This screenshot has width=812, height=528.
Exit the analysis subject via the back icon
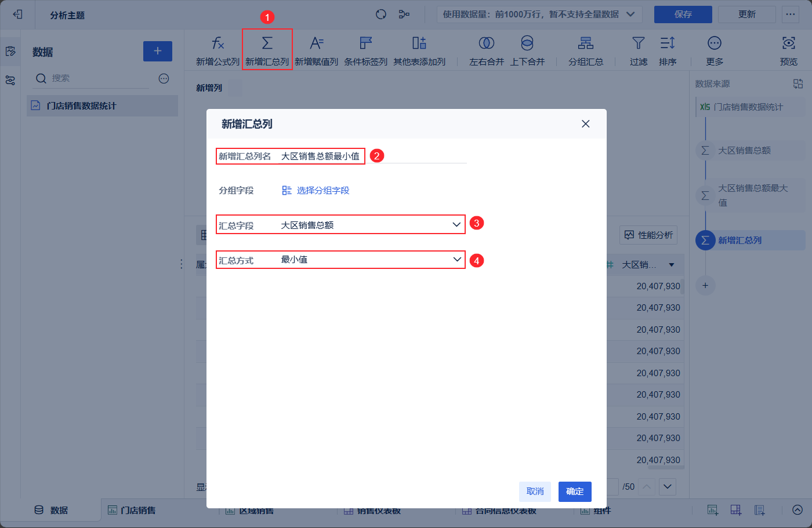click(x=17, y=14)
